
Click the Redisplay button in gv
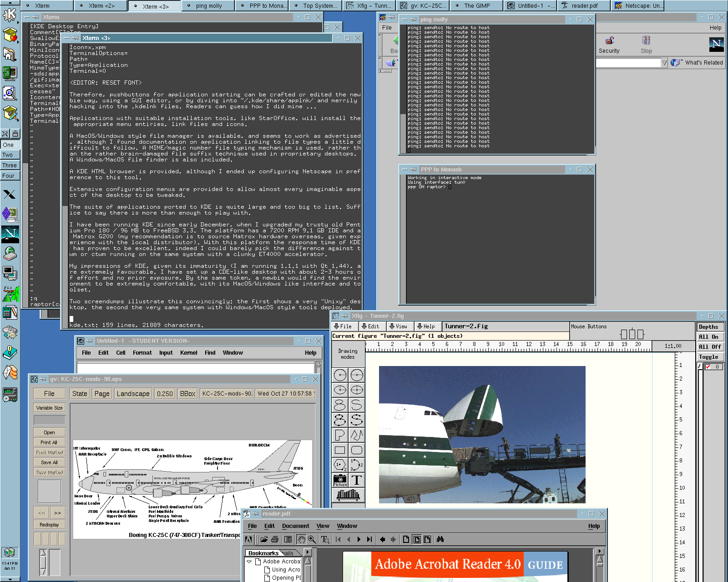tap(49, 525)
